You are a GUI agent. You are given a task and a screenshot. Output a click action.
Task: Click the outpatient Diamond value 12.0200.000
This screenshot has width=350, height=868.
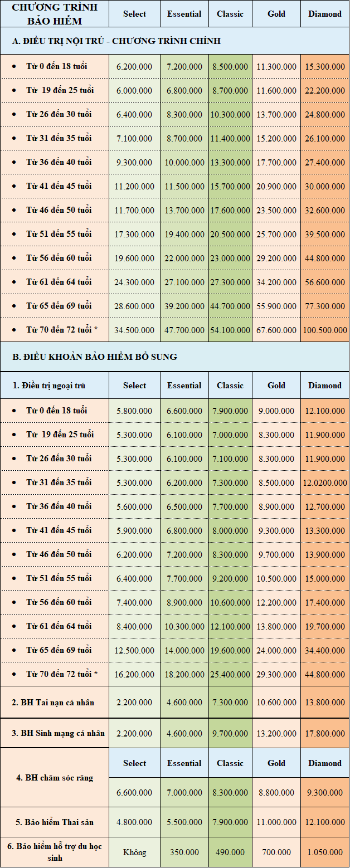pos(325,482)
